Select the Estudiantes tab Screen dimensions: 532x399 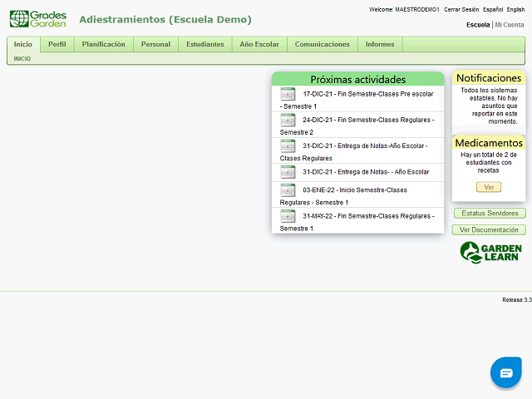click(x=204, y=44)
